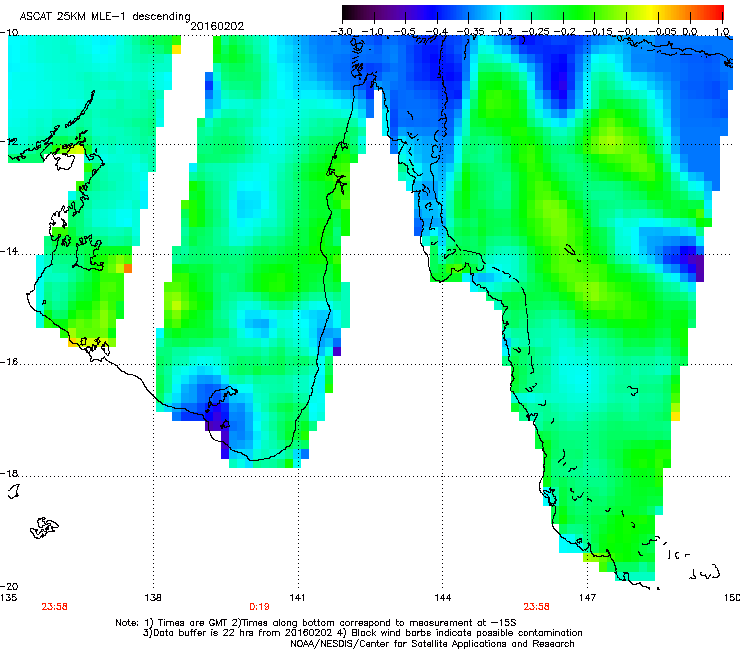The image size is (740, 650).
Task: Select the '1.0' color scale label
Action: point(722,32)
